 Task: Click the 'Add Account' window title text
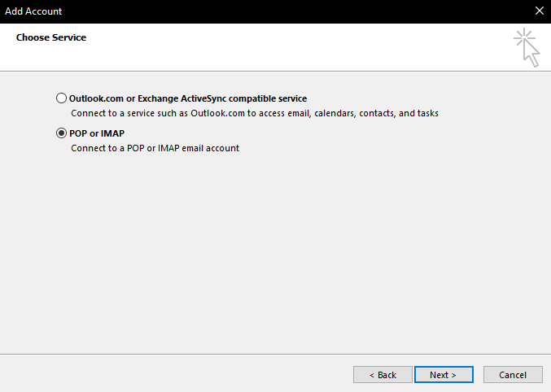(x=33, y=11)
